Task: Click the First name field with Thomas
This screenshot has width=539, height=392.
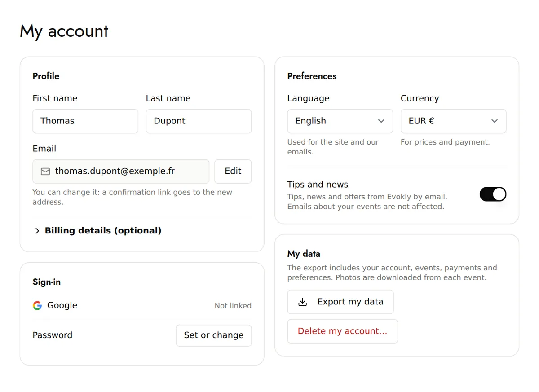Action: tap(85, 121)
